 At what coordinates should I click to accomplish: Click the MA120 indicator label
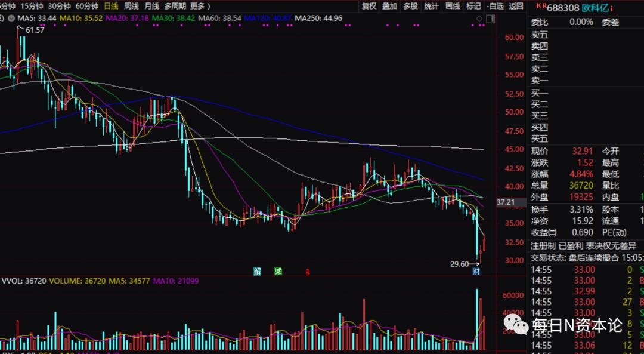[267, 18]
